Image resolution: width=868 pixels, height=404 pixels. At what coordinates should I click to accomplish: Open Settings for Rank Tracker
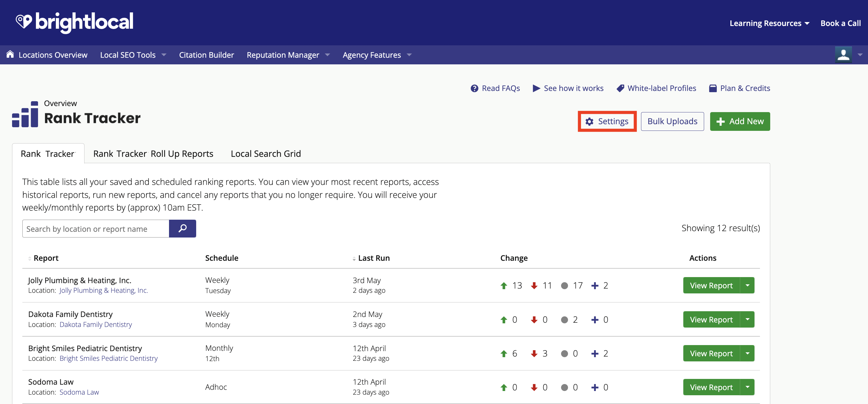click(607, 121)
